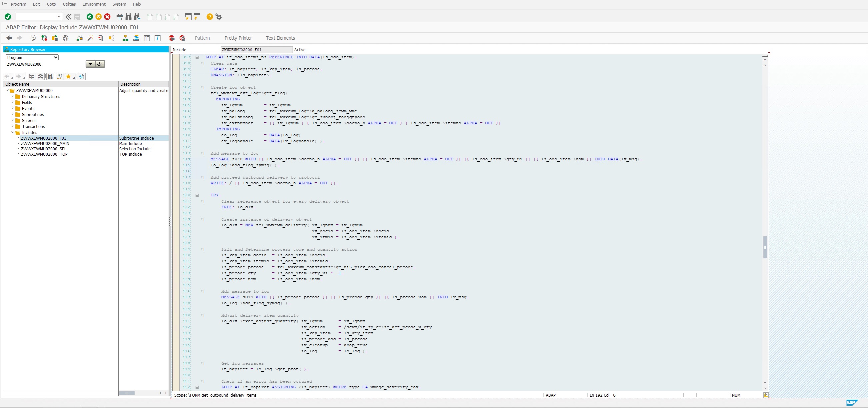
Task: Add object to favorites via star icon
Action: pos(69,77)
